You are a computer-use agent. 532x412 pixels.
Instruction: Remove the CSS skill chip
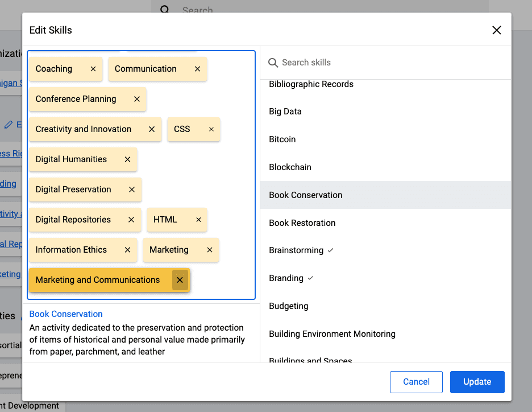pyautogui.click(x=211, y=129)
